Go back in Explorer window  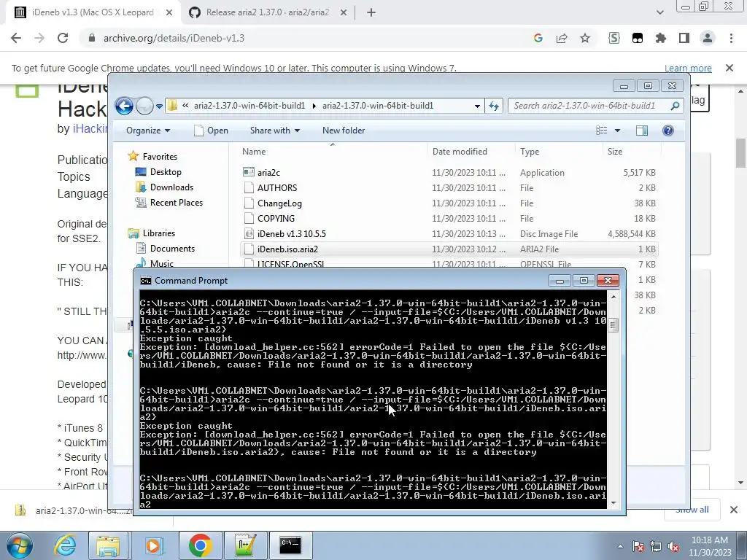pyautogui.click(x=124, y=106)
